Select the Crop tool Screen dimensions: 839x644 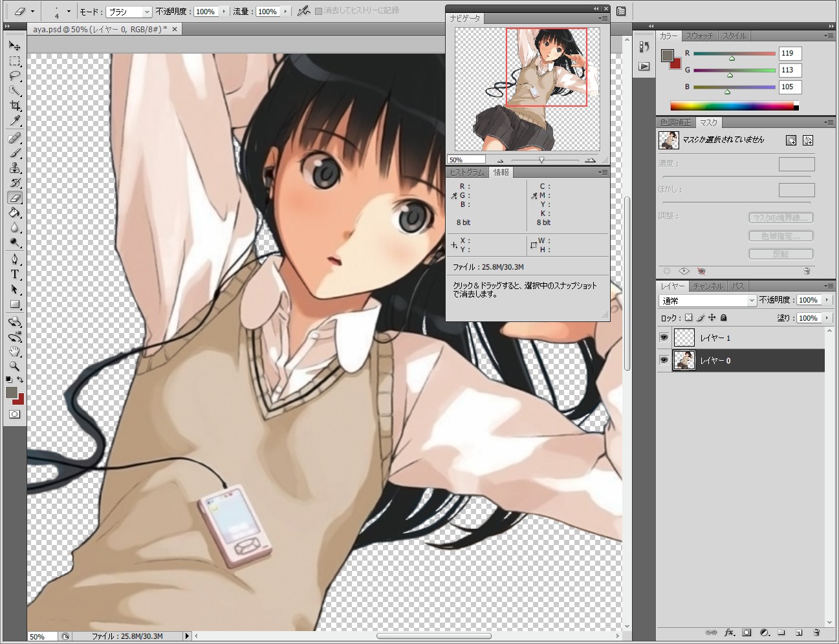pyautogui.click(x=15, y=106)
